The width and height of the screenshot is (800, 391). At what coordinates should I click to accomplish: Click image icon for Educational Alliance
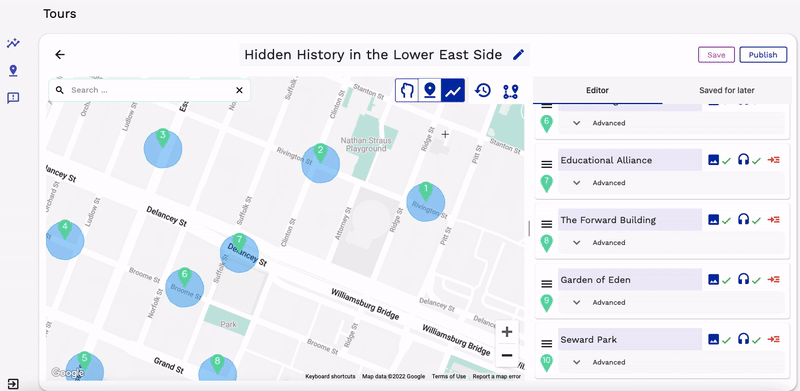tap(713, 160)
